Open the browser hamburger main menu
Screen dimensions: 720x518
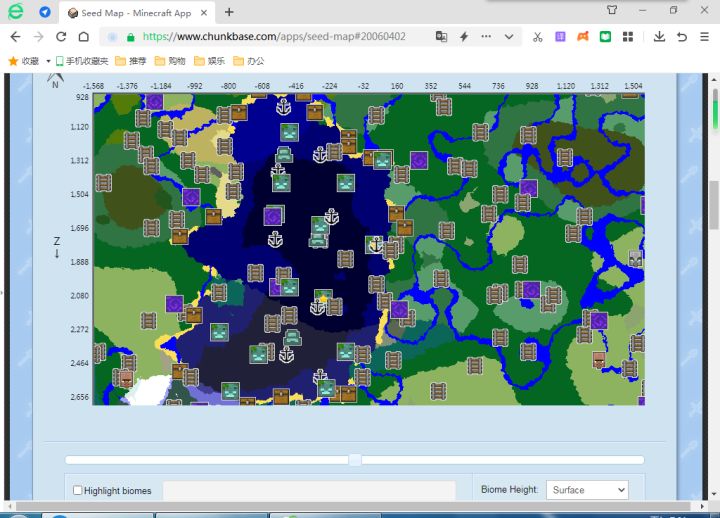(704, 37)
